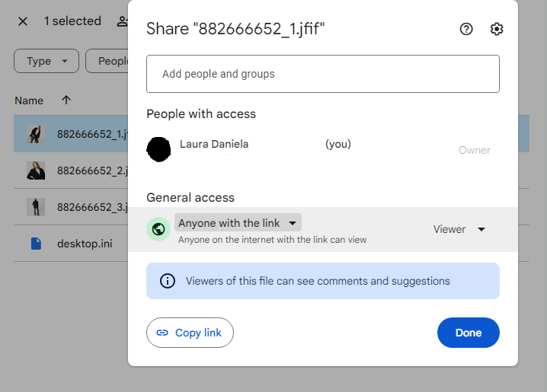The image size is (547, 392).
Task: Open the Type filter dropdown
Action: click(x=46, y=61)
